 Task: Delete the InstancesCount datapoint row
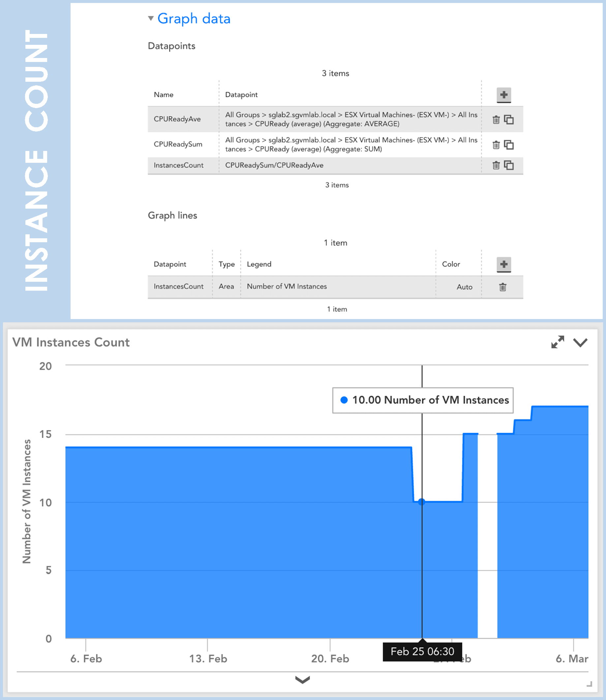point(496,165)
